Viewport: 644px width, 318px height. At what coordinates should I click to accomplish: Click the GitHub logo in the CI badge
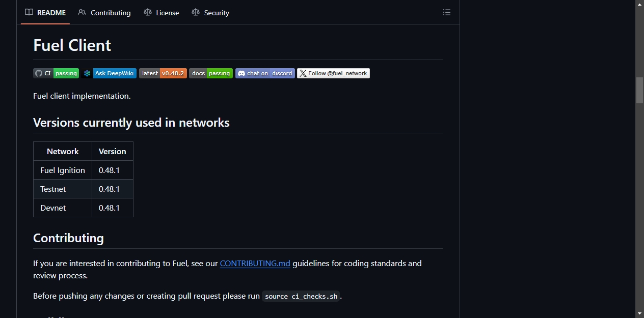[39, 73]
